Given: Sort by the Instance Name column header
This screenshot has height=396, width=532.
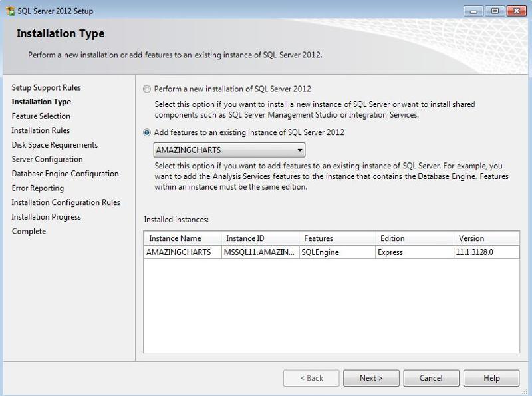Looking at the screenshot, I should pos(182,238).
